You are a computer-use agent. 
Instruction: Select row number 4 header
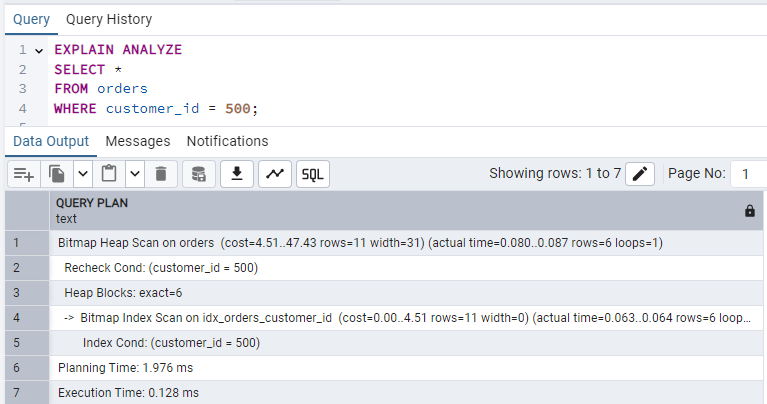coord(27,318)
